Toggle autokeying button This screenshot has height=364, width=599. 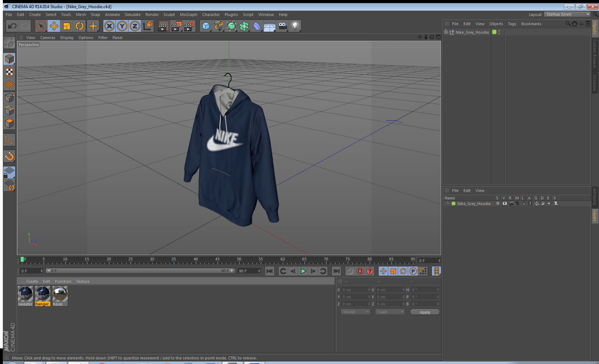360,271
